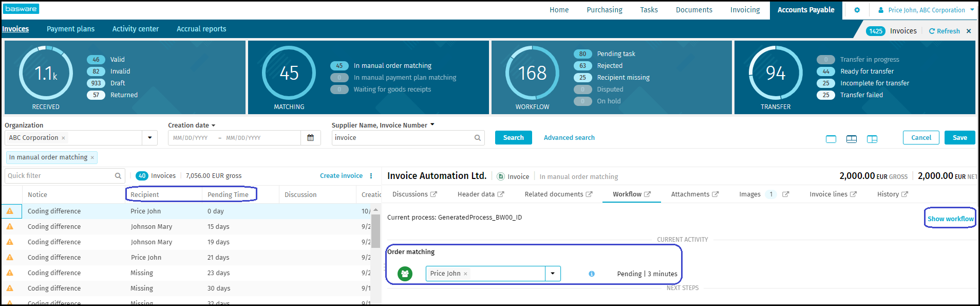Remove Price John from assignee field

coord(465,274)
